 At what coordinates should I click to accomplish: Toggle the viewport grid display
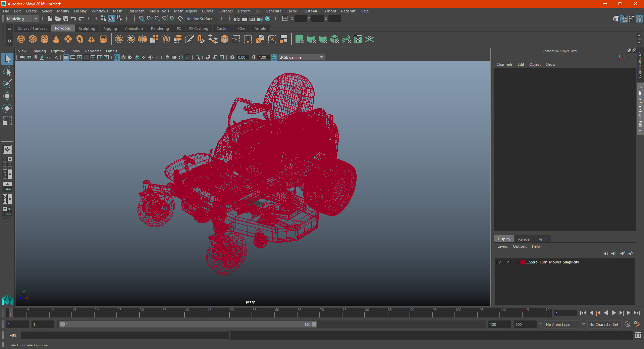[x=66, y=57]
